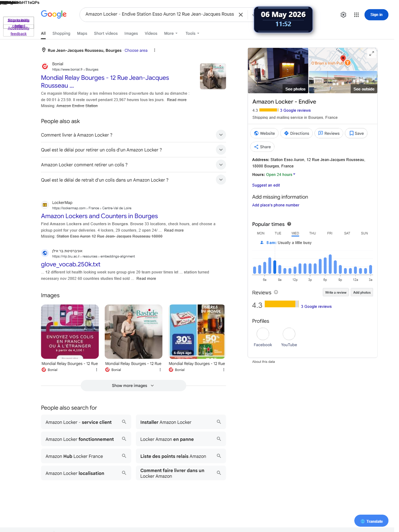Click the Bonial recliner result thumbnail
This screenshot has height=532, width=399.
point(213,76)
